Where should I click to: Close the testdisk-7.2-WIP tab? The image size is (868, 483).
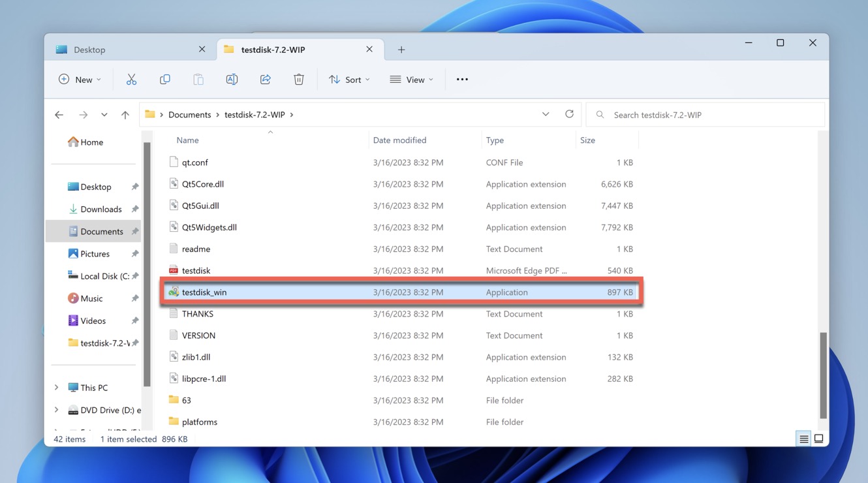click(369, 50)
